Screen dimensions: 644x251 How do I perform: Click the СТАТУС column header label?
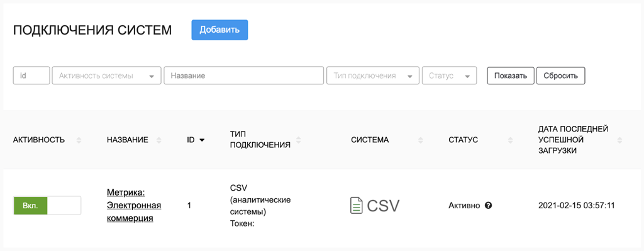(464, 140)
